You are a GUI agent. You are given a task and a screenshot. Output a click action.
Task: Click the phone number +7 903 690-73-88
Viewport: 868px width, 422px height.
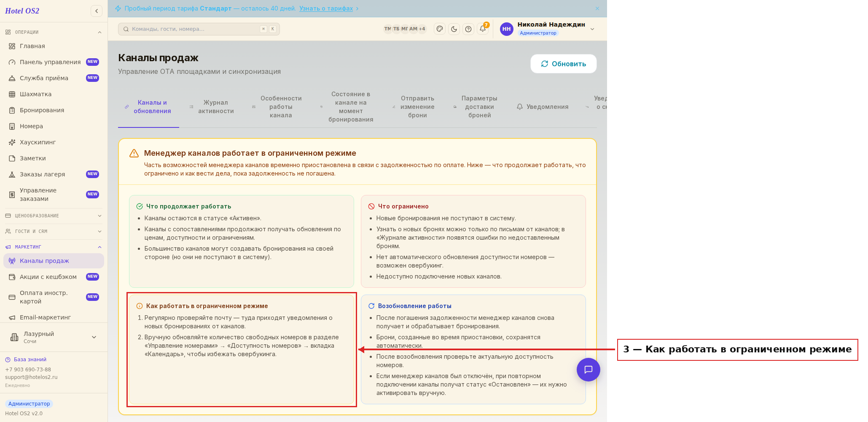28,370
